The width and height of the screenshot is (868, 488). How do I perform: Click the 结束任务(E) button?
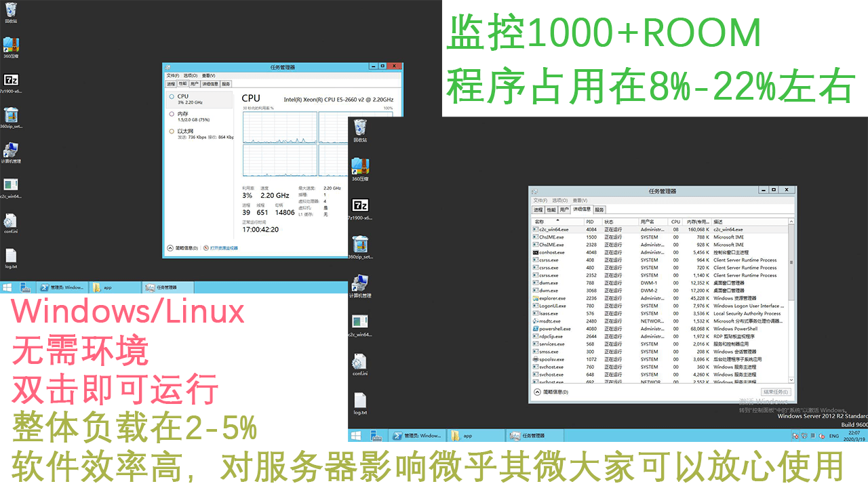pos(776,392)
